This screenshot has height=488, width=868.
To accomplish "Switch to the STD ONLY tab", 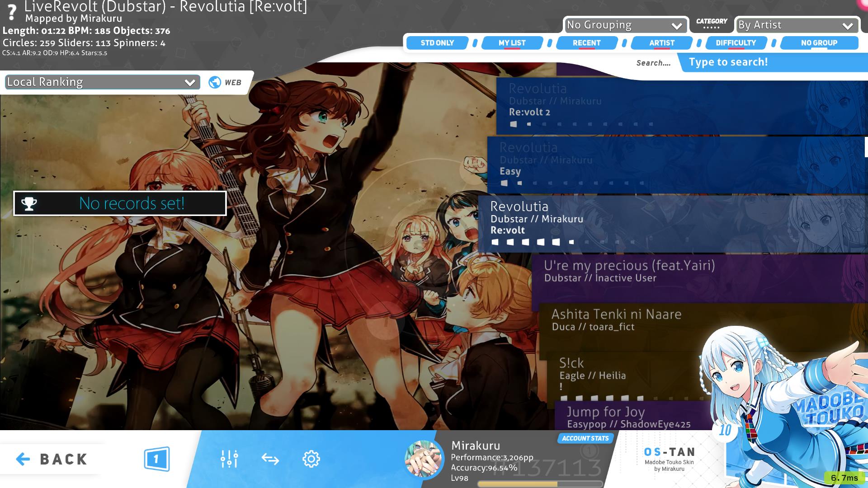I will click(437, 43).
